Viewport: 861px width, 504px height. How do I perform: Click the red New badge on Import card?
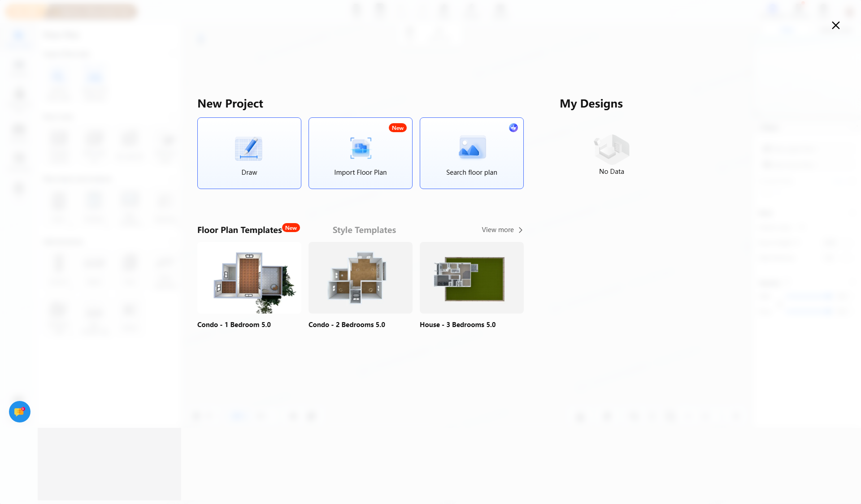tap(397, 128)
